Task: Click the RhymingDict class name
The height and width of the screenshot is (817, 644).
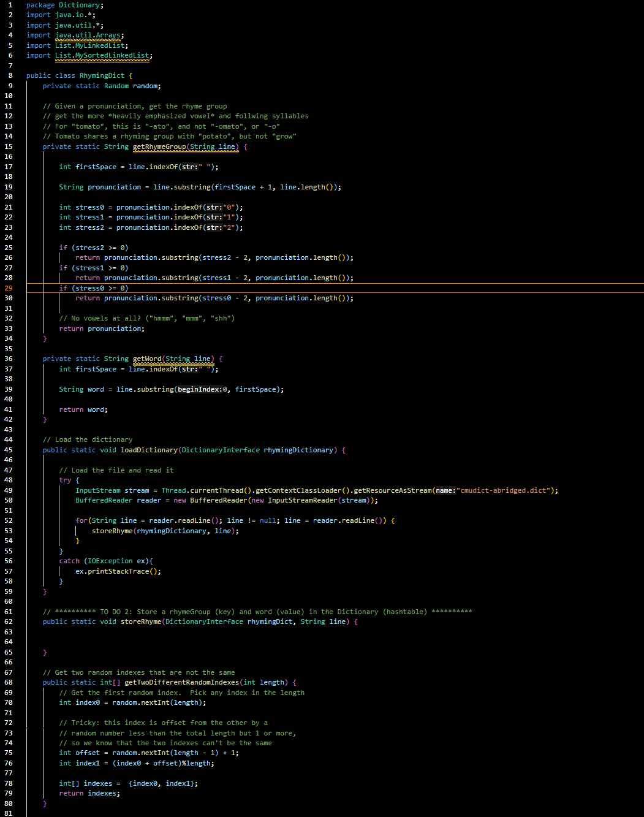Action: pos(102,75)
